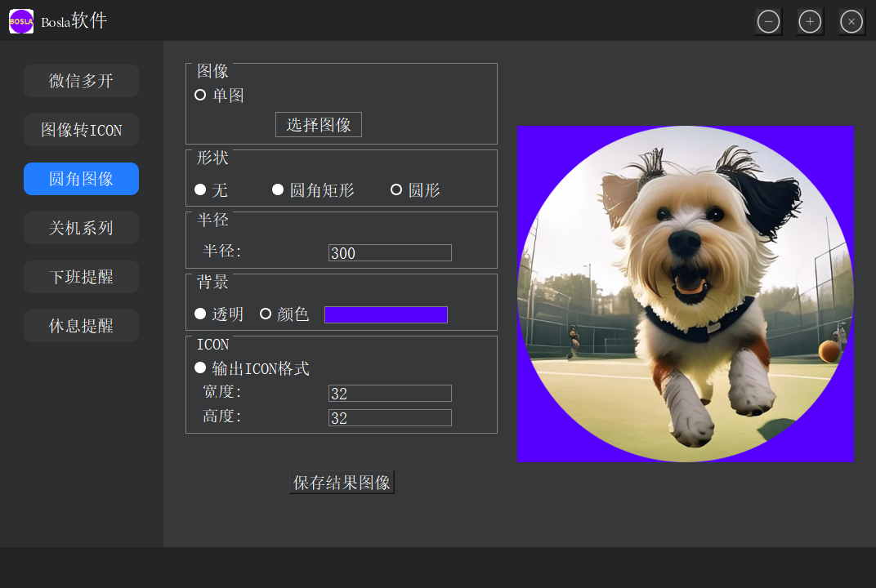Click the 保存结果图像 button
This screenshot has height=588, width=876.
342,483
